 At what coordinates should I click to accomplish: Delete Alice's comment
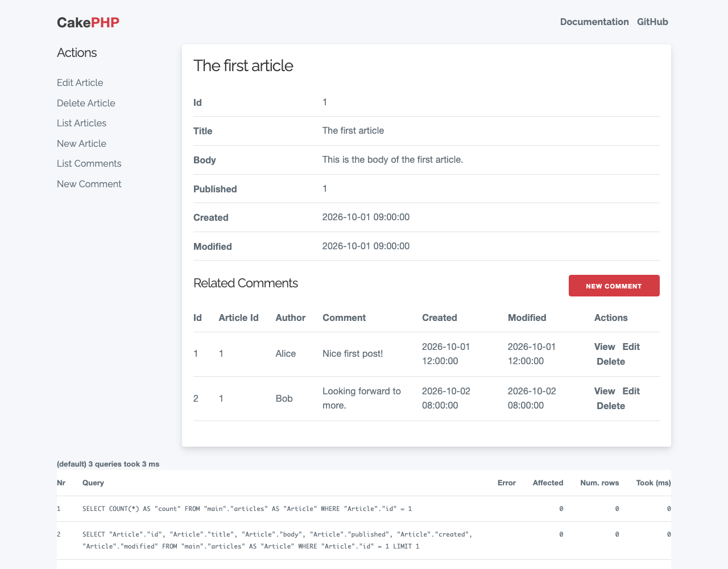tap(611, 361)
